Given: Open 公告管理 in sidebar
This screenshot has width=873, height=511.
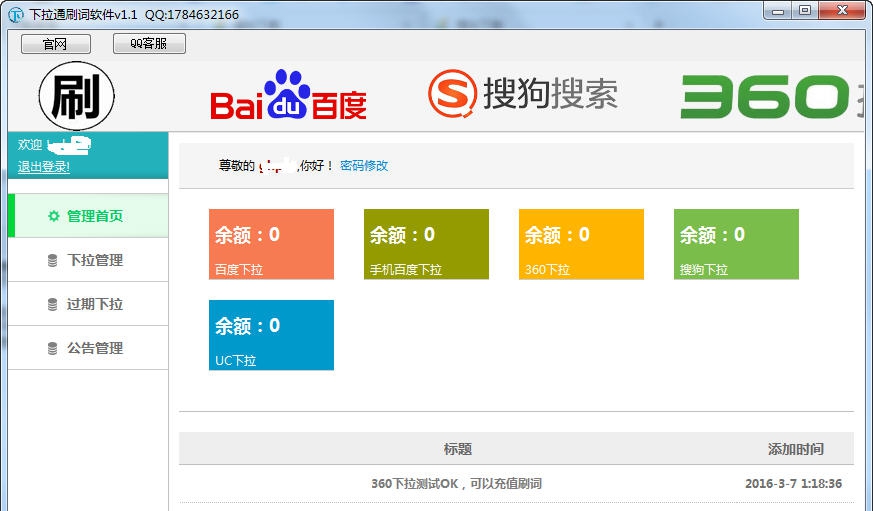Looking at the screenshot, I should click(x=88, y=347).
